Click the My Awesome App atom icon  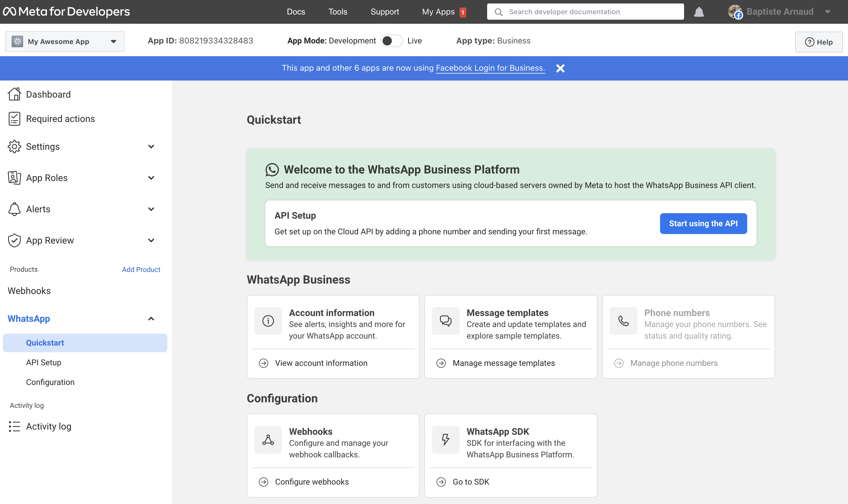[x=17, y=41]
